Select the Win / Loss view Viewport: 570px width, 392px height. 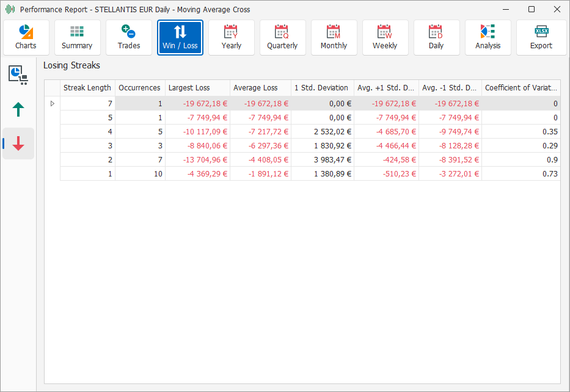[x=180, y=37]
